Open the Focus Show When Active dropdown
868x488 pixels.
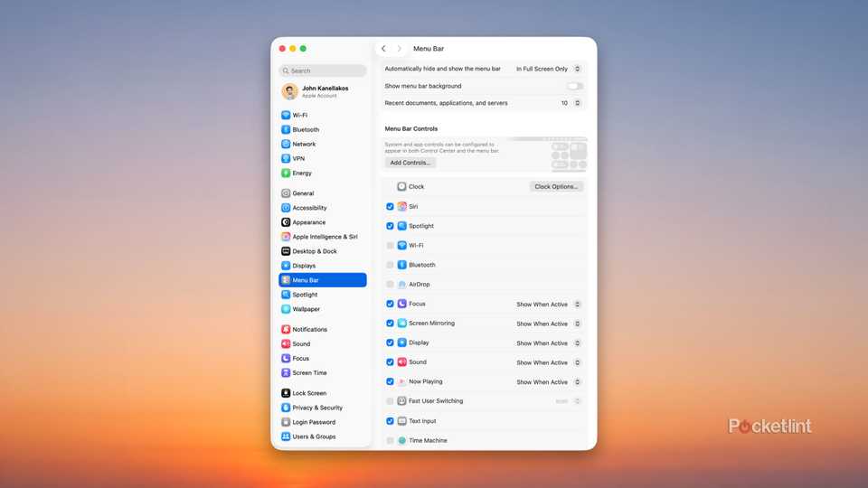click(x=548, y=305)
